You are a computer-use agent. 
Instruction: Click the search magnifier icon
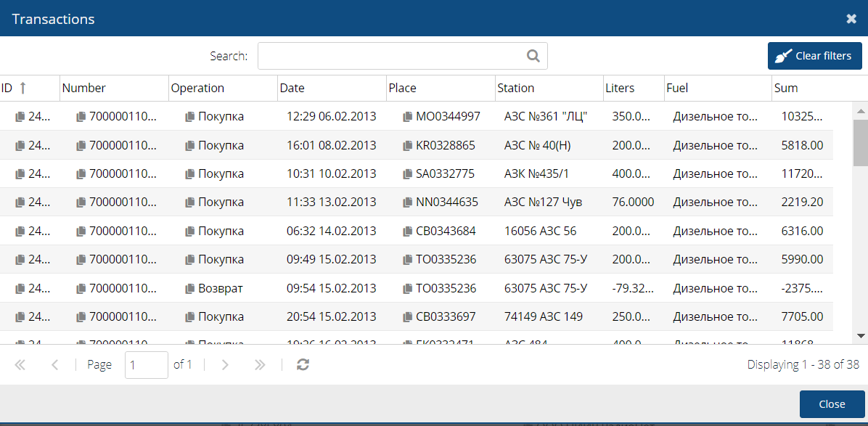tap(533, 56)
